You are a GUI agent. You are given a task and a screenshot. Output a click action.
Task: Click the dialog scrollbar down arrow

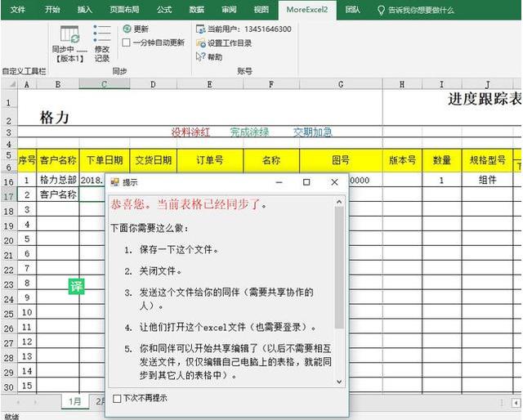(339, 382)
